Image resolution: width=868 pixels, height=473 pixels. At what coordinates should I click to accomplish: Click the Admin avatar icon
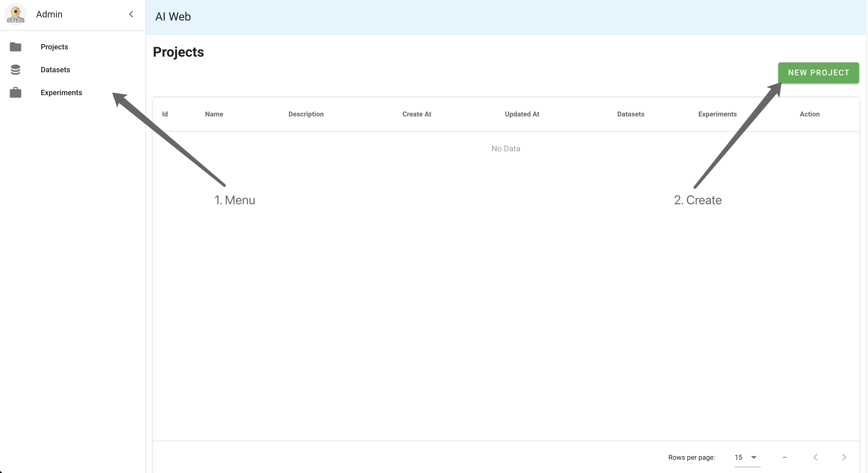(x=16, y=15)
